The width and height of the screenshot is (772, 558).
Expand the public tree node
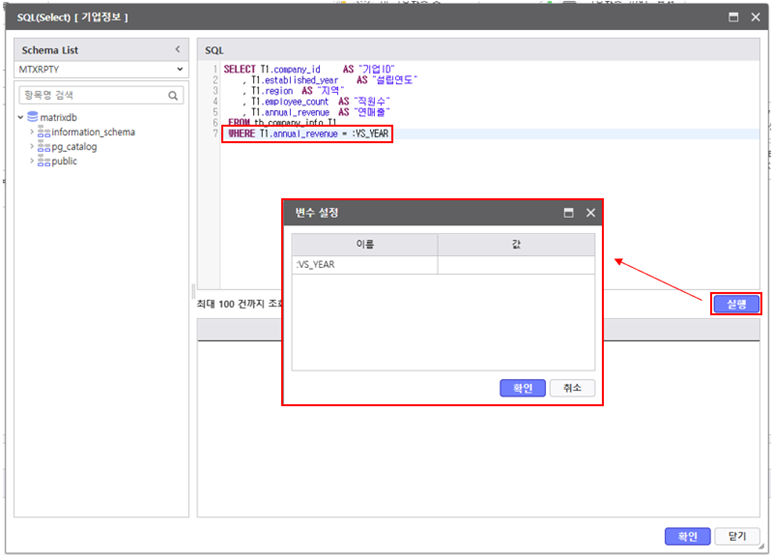click(31, 161)
